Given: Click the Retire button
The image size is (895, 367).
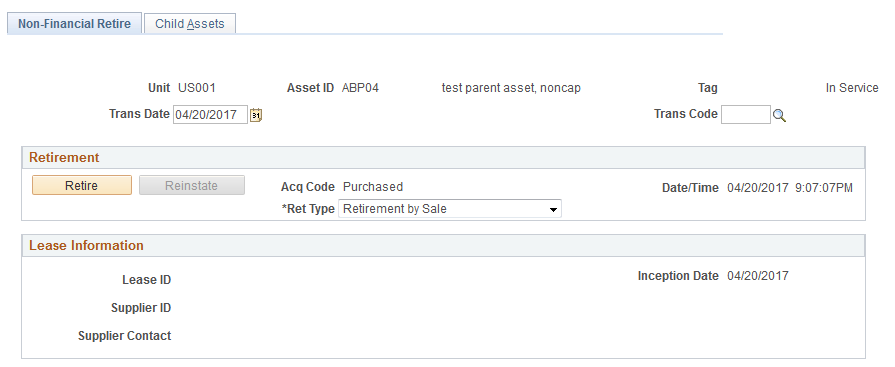Looking at the screenshot, I should pyautogui.click(x=82, y=185).
